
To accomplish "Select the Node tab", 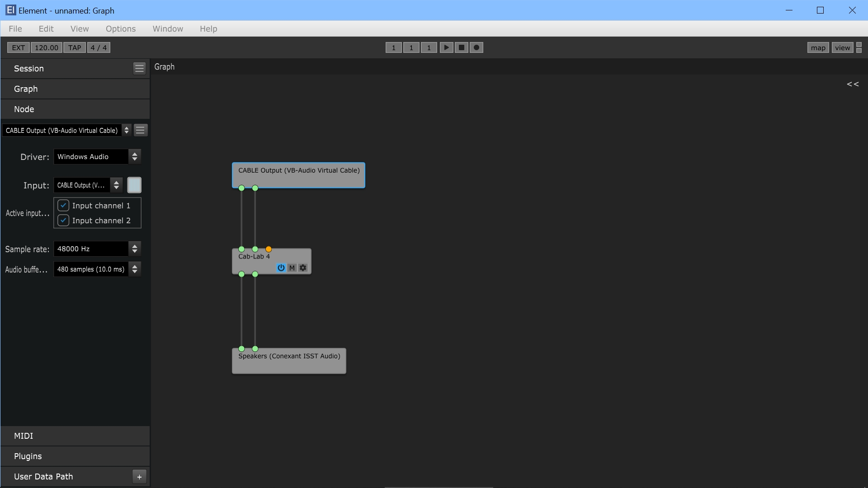I will [x=24, y=109].
